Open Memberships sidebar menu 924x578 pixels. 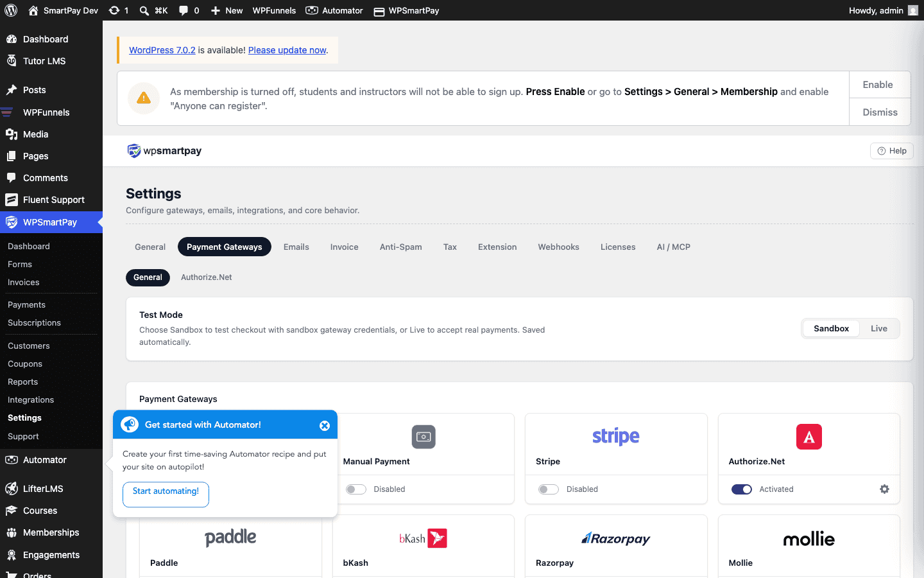click(x=51, y=532)
